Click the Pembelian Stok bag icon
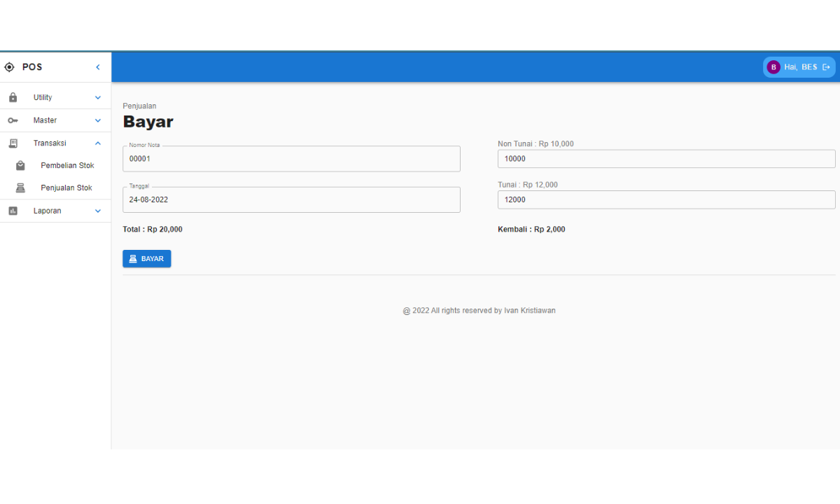 point(20,166)
